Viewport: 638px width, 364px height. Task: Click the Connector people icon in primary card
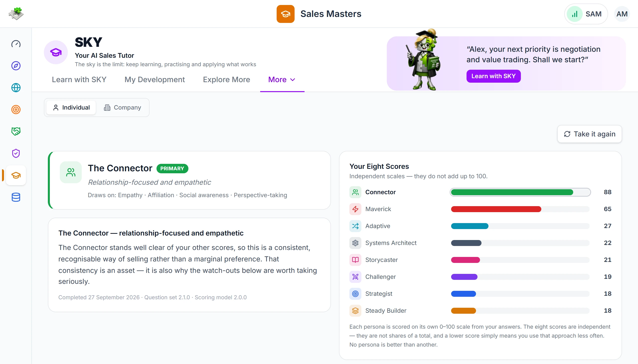(71, 172)
